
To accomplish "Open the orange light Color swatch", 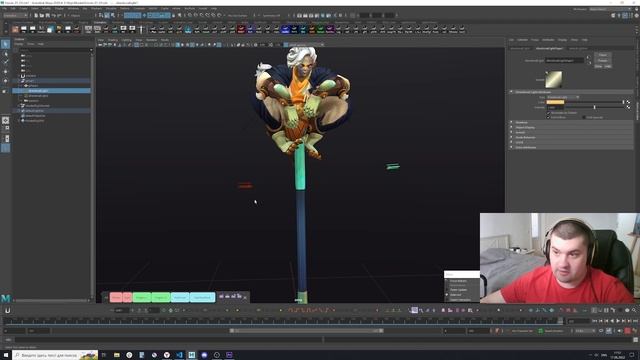I will tap(555, 102).
